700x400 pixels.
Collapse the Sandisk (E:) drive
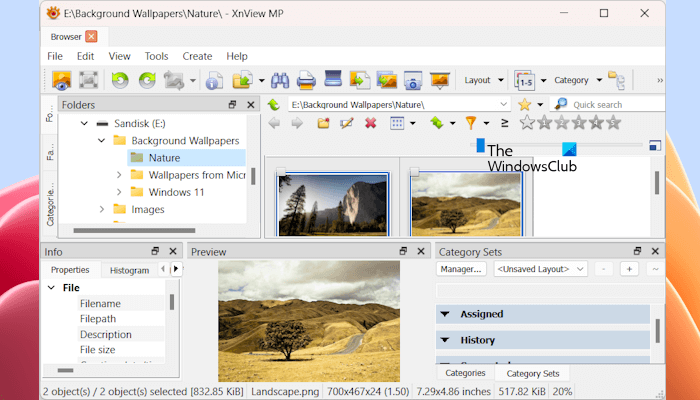tap(84, 123)
